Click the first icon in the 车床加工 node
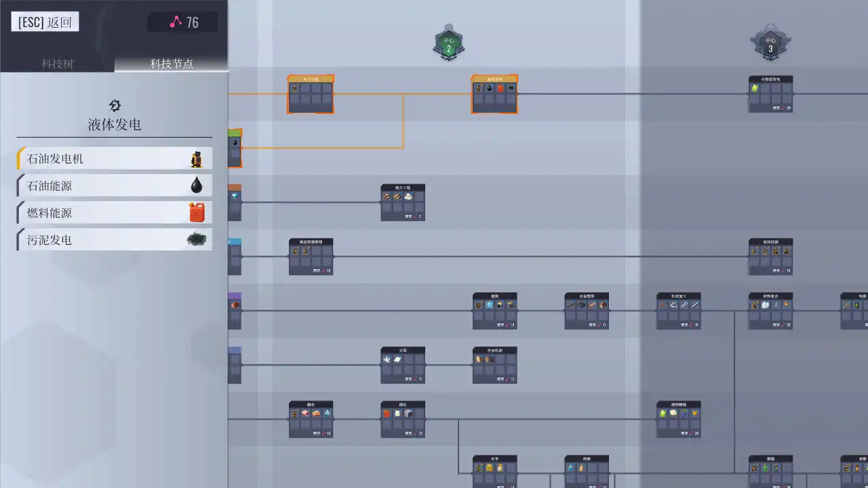868x488 pixels. [663, 305]
